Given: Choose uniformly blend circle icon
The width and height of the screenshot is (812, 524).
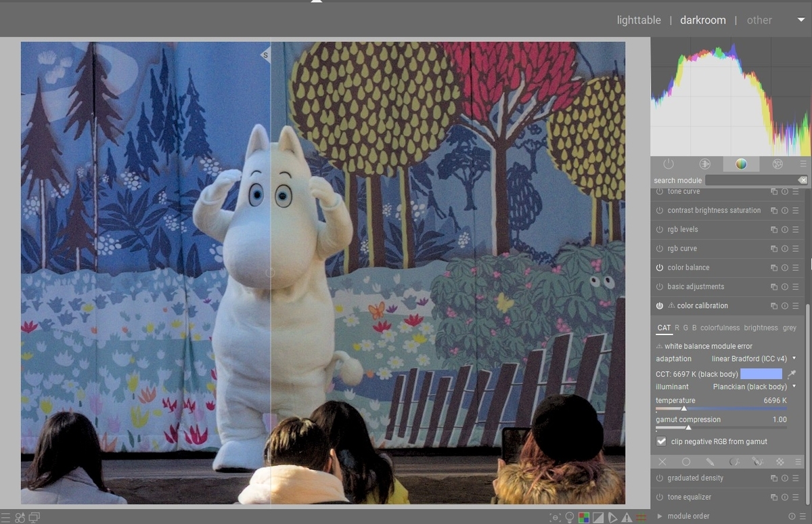Looking at the screenshot, I should click(686, 462).
